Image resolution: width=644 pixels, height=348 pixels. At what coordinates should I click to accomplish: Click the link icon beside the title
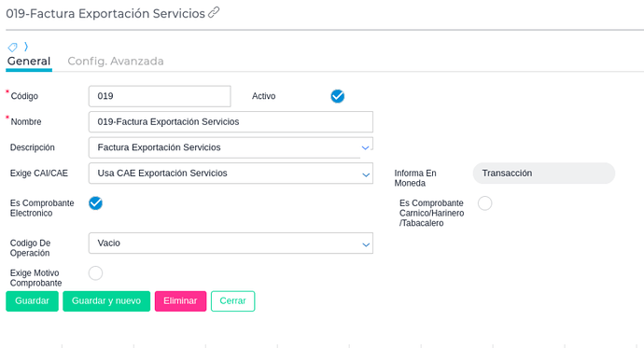click(214, 13)
